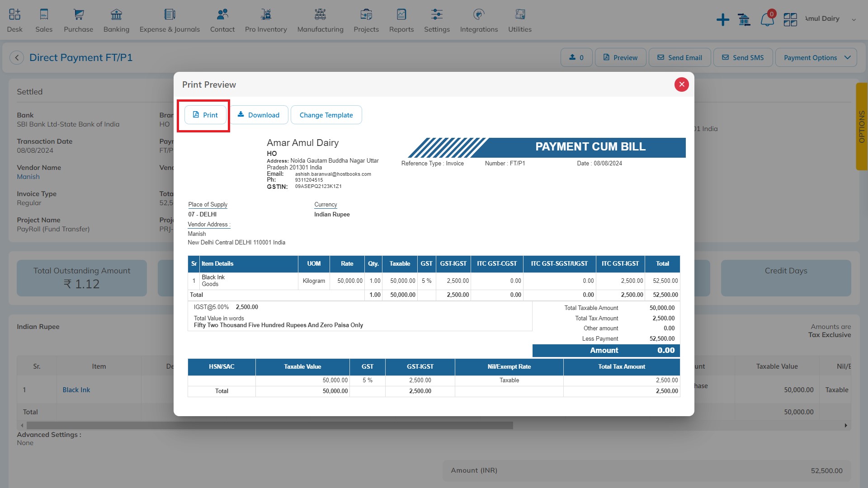Open the Manish vendor link
The image size is (868, 488).
28,177
